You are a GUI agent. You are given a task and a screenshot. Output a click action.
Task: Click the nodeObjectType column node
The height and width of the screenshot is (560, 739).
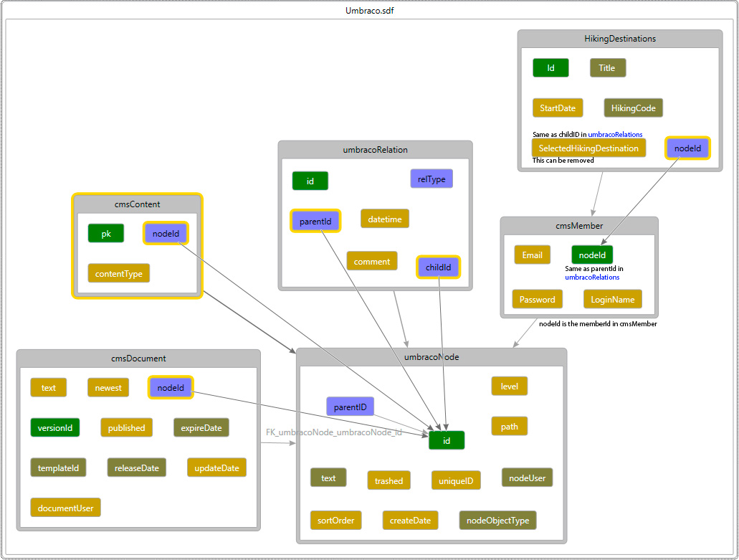pyautogui.click(x=497, y=521)
